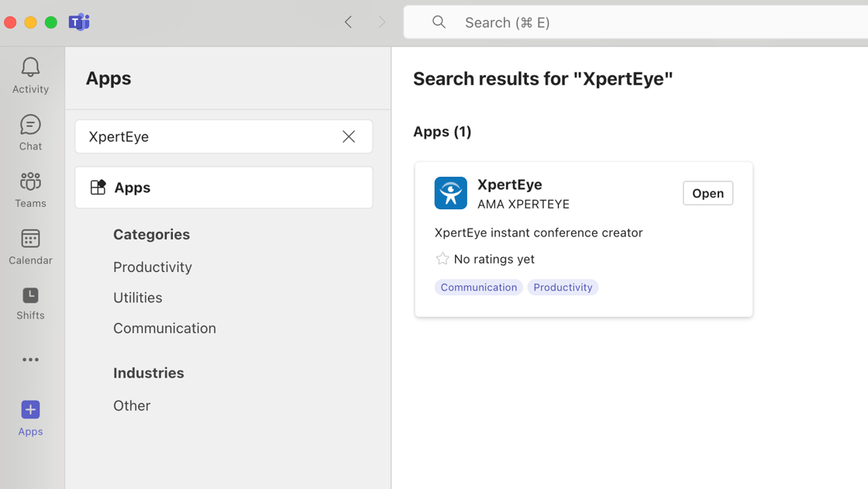
Task: Minimize window with yellow button
Action: pyautogui.click(x=30, y=22)
